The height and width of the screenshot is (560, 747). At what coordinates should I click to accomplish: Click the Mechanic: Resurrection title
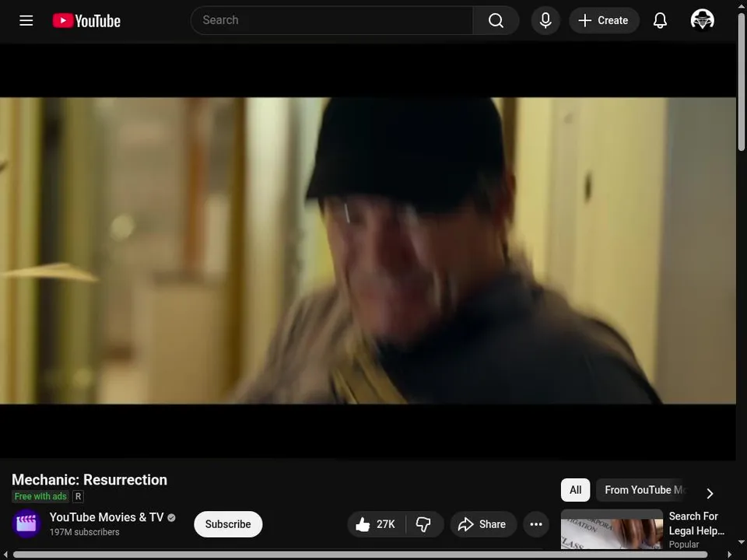click(x=89, y=480)
